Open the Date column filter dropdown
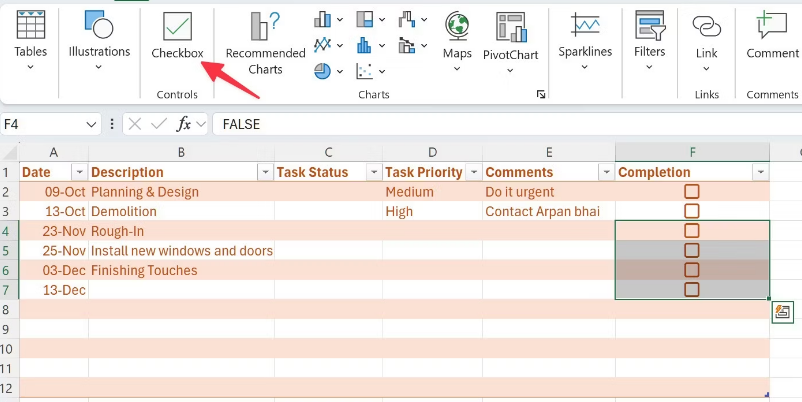Screen dimensions: 802x402 coord(79,172)
